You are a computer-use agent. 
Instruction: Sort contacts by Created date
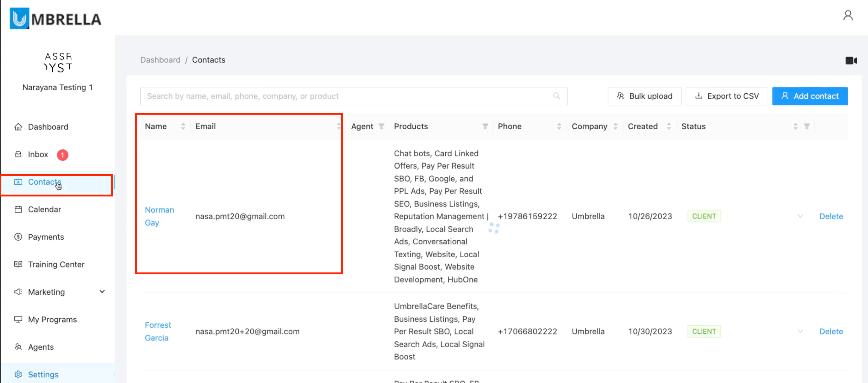coord(669,127)
